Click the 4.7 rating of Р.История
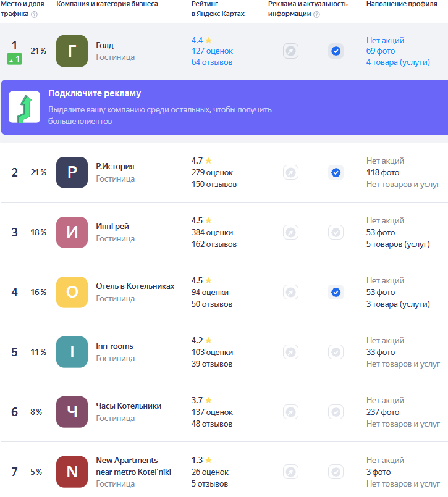Image resolution: width=448 pixels, height=497 pixels. [x=201, y=161]
